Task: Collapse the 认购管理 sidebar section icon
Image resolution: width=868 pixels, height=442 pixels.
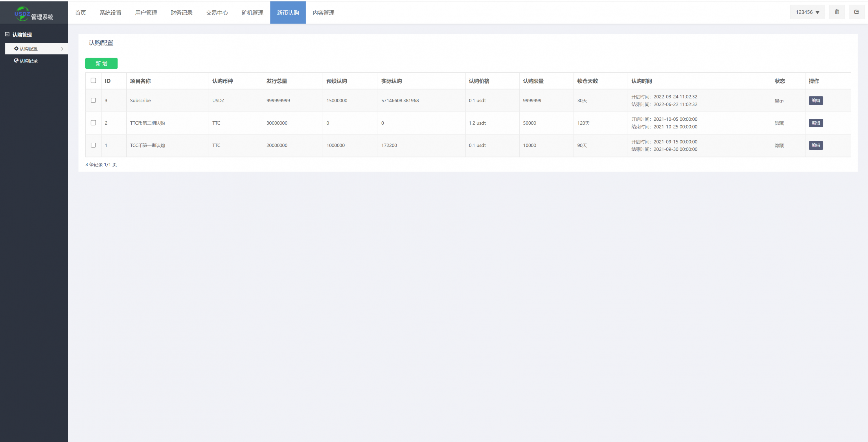Action: (7, 34)
